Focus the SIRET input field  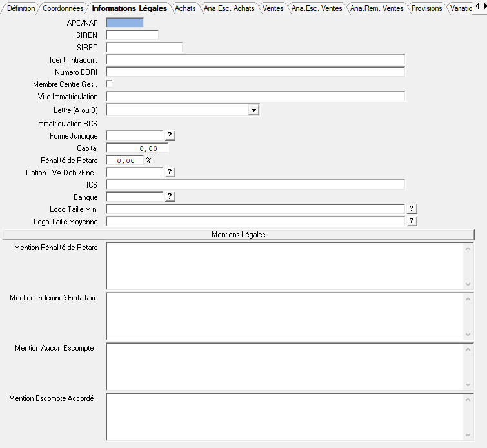tap(144, 47)
